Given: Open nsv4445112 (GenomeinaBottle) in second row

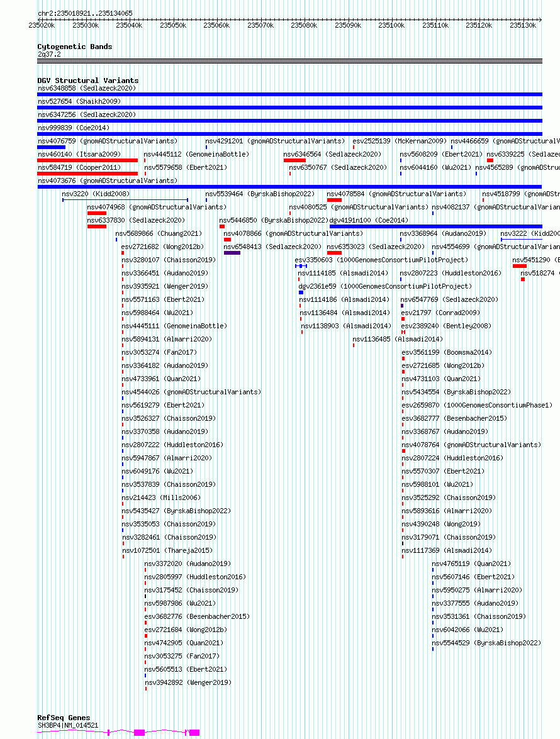Looking at the screenshot, I should tap(196, 154).
